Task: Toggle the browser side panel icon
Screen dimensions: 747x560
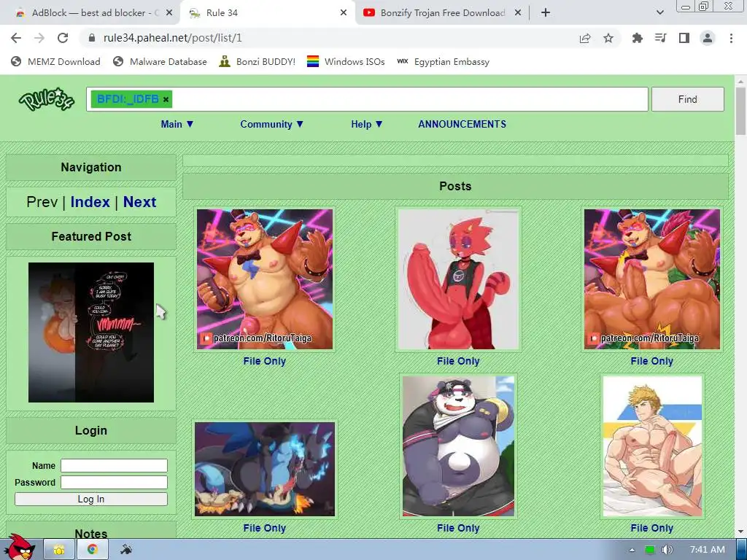Action: pyautogui.click(x=684, y=38)
